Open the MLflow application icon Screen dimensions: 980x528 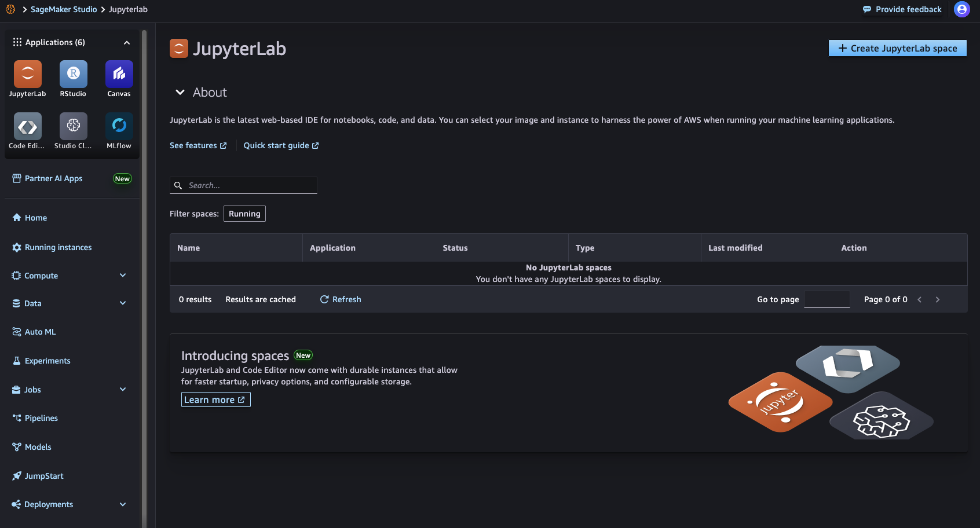(x=119, y=126)
